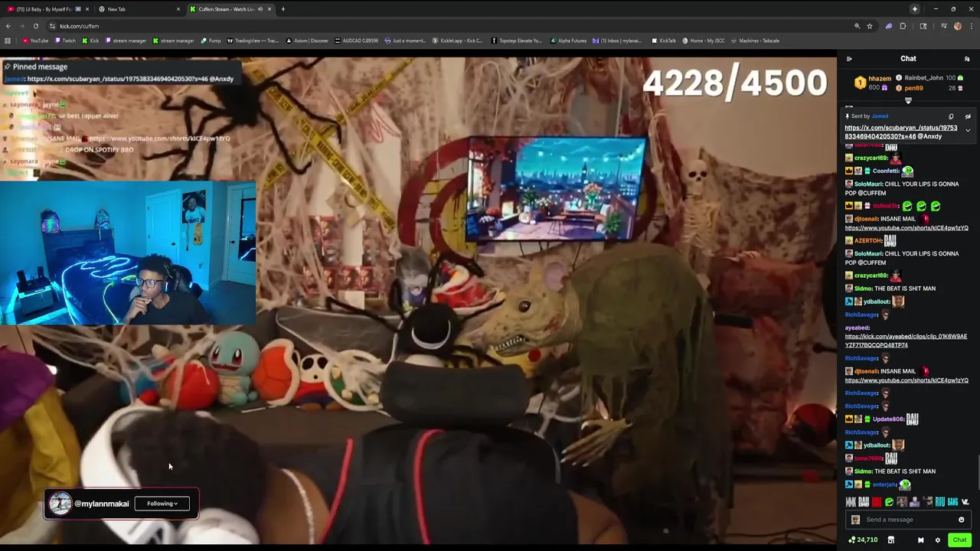This screenshot has height=551, width=980.
Task: Bookmark this page with the star icon
Action: pos(870,26)
